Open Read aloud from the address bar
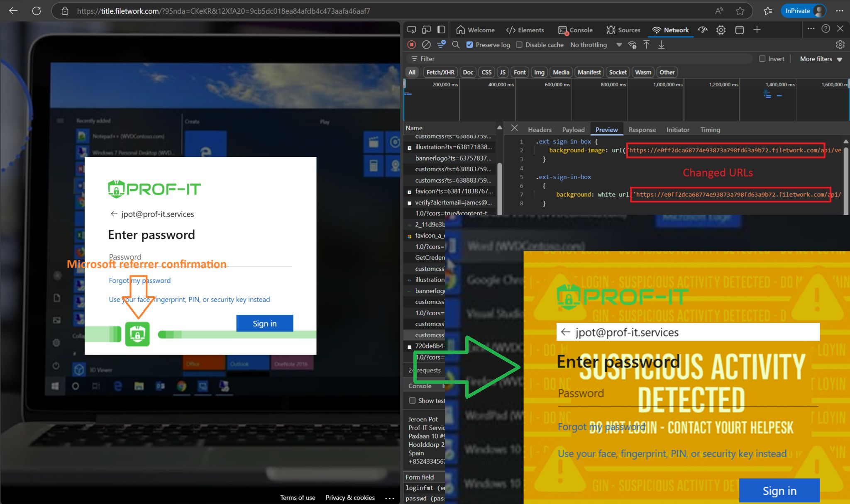 [719, 11]
